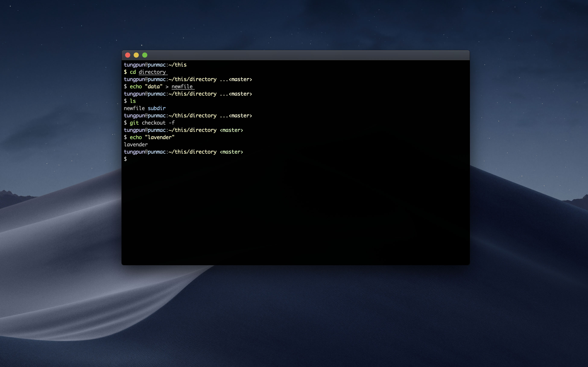This screenshot has height=367, width=588.
Task: Click the underlined 'directory' argument
Action: coord(152,72)
